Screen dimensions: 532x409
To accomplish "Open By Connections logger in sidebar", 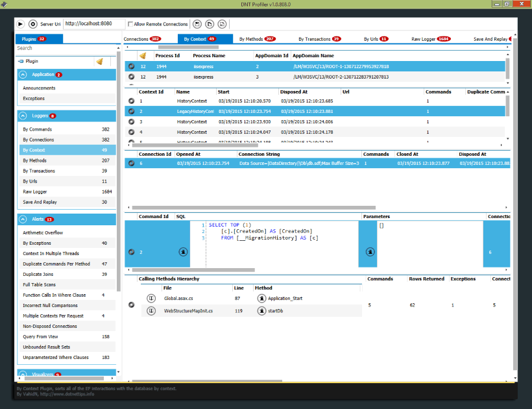I will click(x=66, y=140).
